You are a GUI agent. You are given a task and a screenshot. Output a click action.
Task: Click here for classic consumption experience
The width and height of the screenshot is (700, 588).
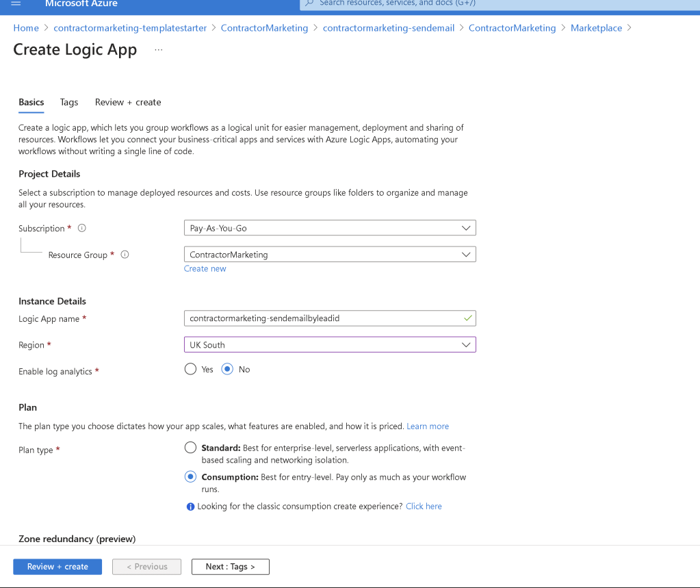(x=424, y=507)
